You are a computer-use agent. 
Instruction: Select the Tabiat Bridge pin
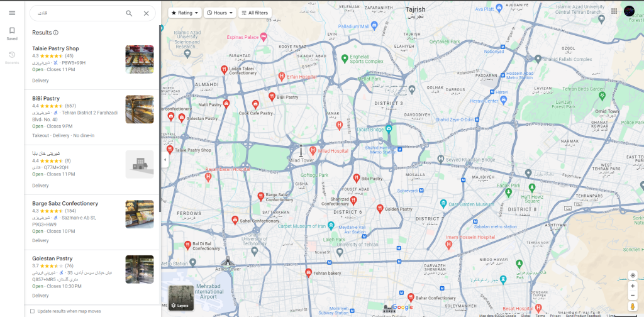(x=389, y=129)
